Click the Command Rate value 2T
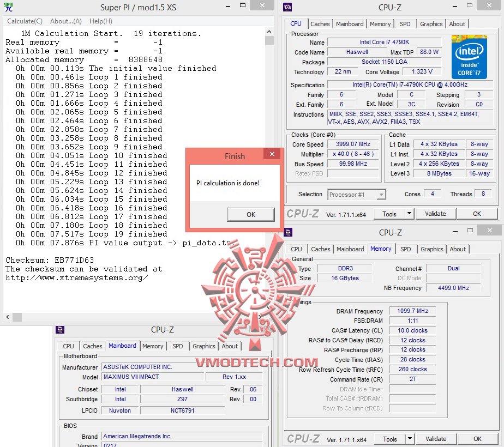This screenshot has width=504, height=447. (x=413, y=379)
